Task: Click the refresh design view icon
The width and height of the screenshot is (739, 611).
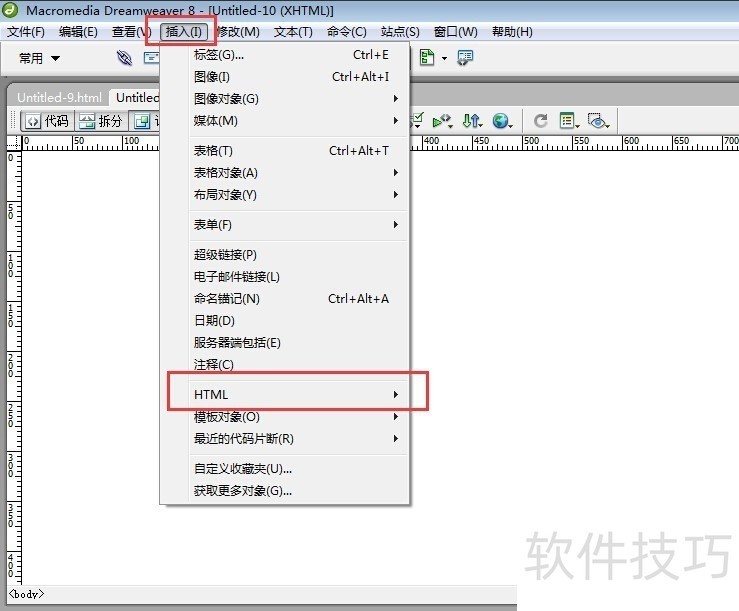Action: pyautogui.click(x=540, y=121)
